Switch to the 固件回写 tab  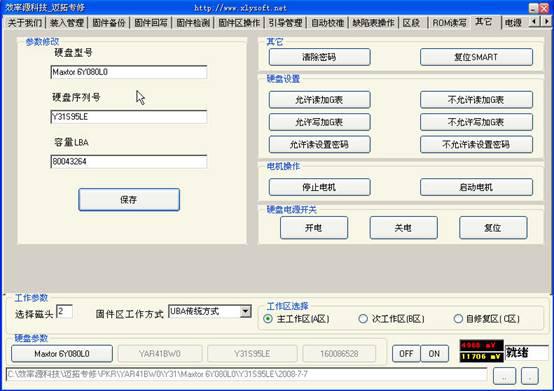(151, 23)
